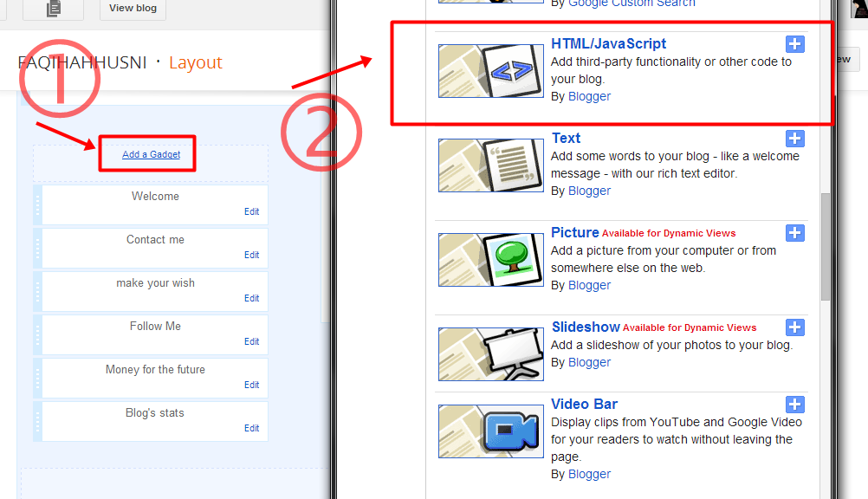Click the Slideshow gadget projector screen icon
Viewport: 868px width, 499px height.
coord(490,353)
